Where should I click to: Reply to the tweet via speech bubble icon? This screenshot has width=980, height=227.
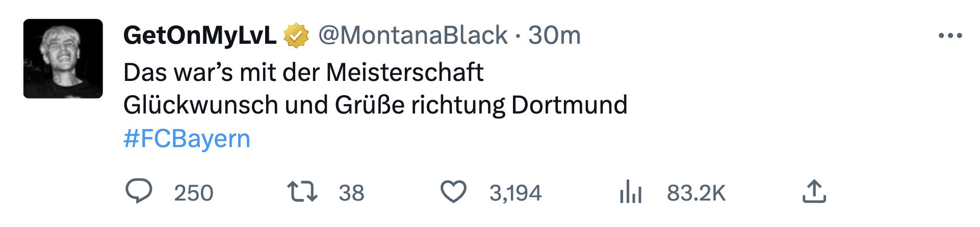click(x=138, y=192)
